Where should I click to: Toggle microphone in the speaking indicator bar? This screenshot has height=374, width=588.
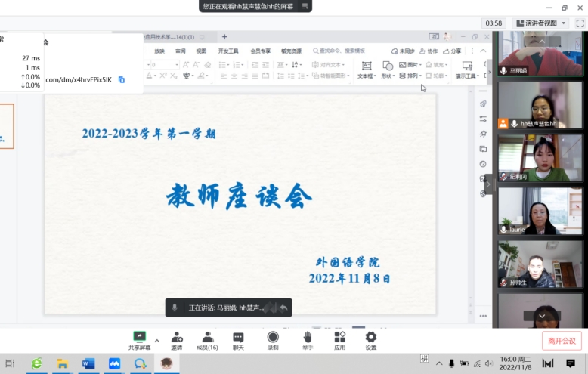pos(175,308)
